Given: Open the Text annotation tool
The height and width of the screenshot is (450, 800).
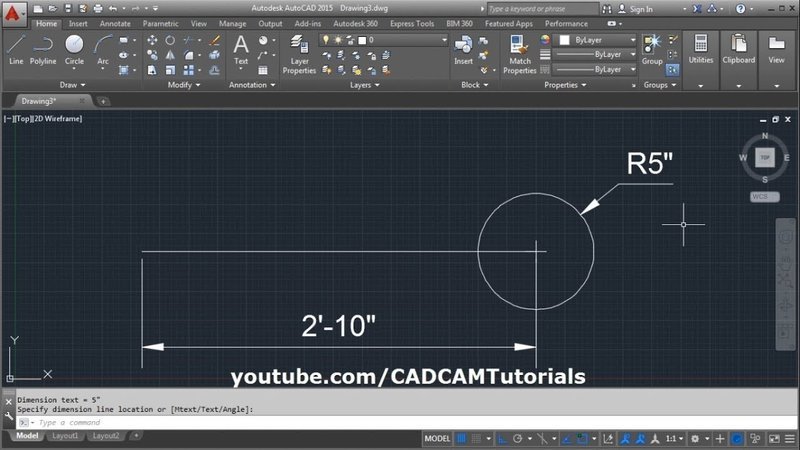Looking at the screenshot, I should [x=241, y=50].
